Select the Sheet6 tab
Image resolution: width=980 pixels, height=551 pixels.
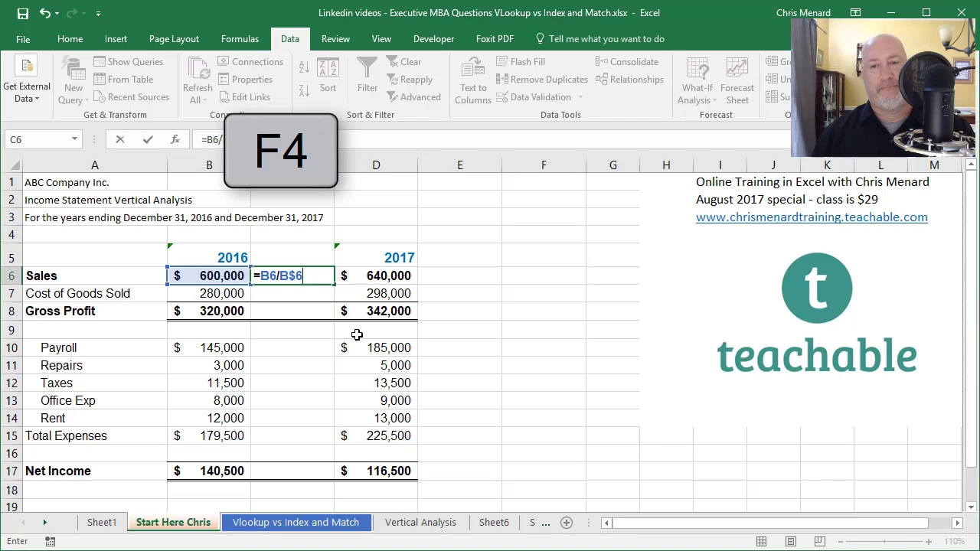point(494,523)
